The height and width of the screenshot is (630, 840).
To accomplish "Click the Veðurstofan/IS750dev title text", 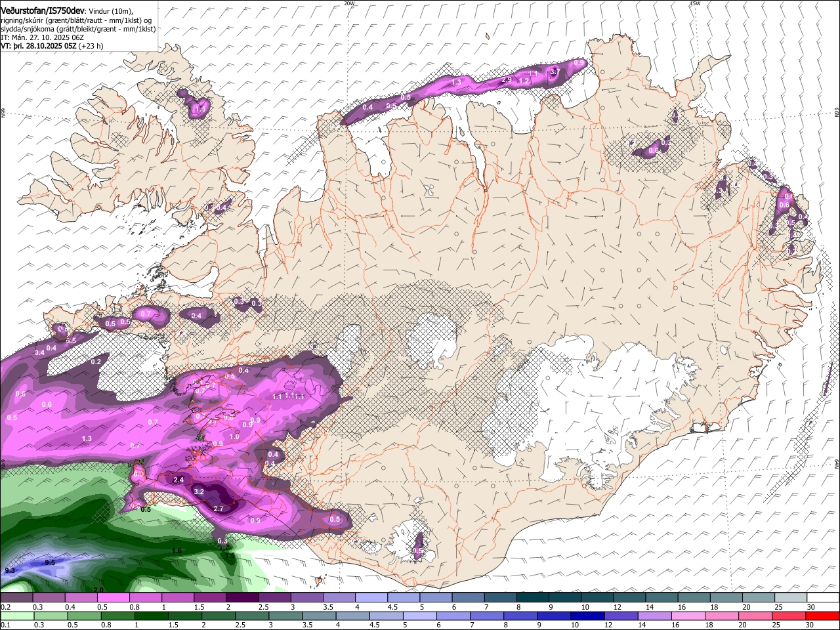I will [x=42, y=11].
